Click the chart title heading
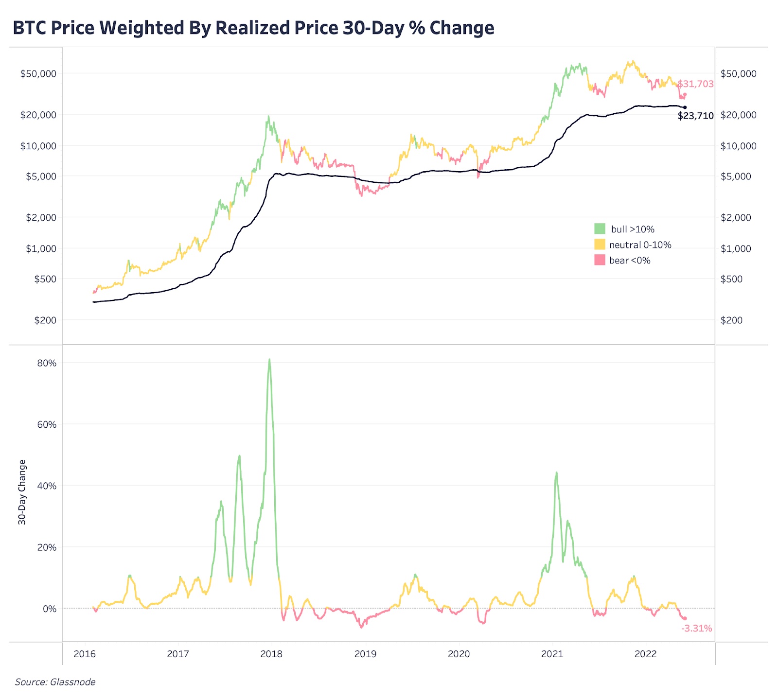Image resolution: width=778 pixels, height=700 pixels. click(253, 28)
